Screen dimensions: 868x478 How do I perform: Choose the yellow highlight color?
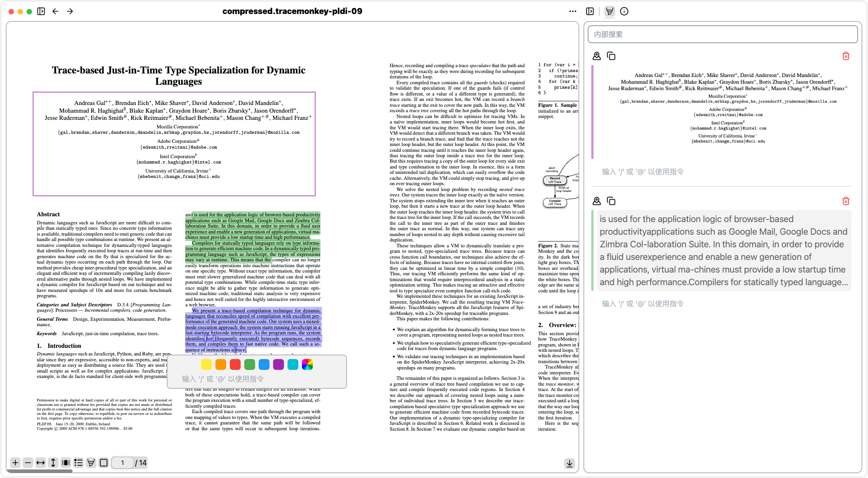pyautogui.click(x=206, y=364)
